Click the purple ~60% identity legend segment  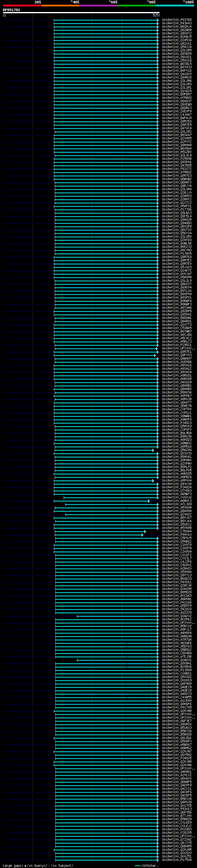tap(98, 6)
